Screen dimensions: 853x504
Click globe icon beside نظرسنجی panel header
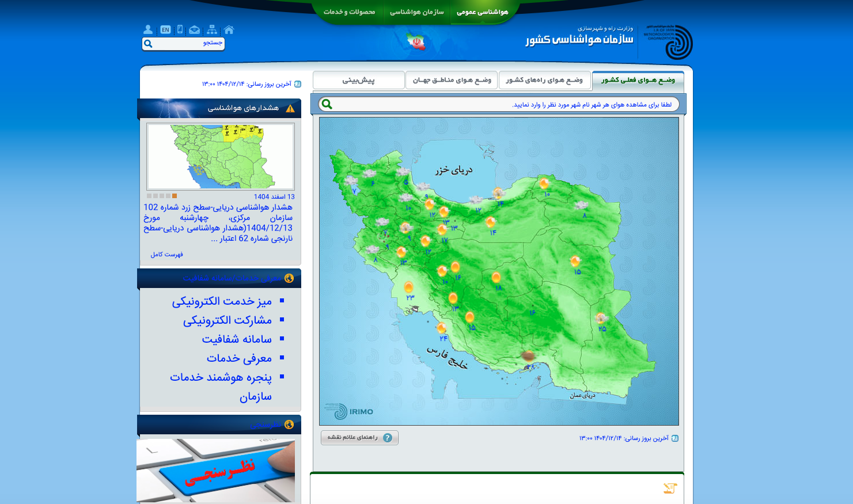point(289,425)
